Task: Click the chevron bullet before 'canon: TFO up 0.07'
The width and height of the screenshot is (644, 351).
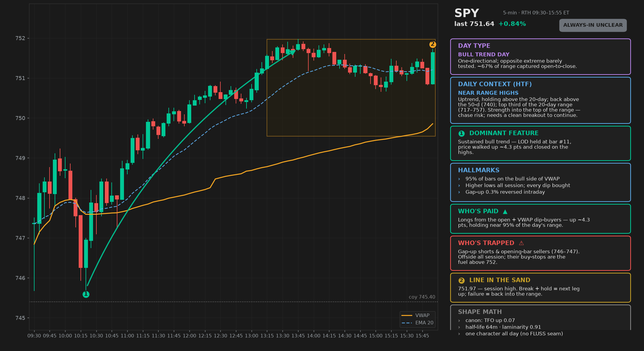Action: pyautogui.click(x=459, y=321)
